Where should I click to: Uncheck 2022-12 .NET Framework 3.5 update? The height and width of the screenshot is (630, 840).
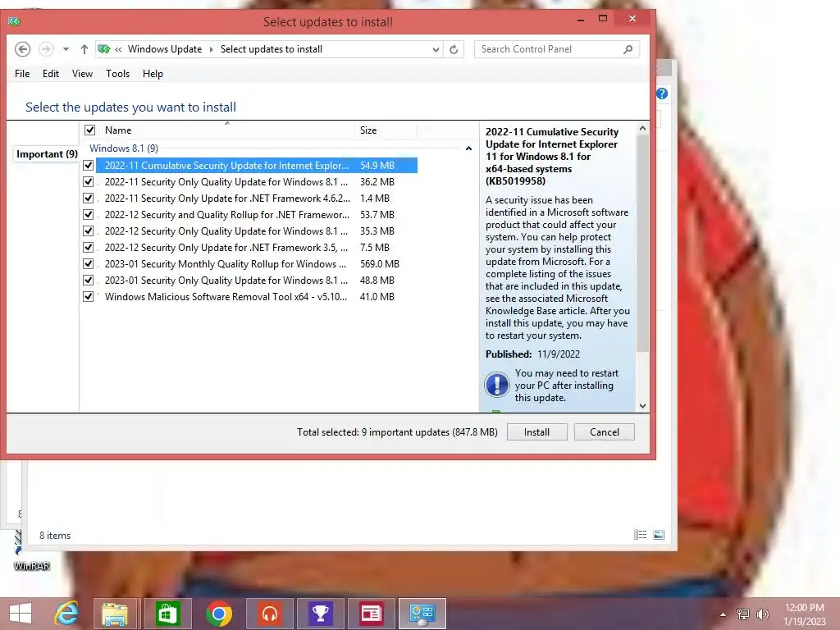89,248
